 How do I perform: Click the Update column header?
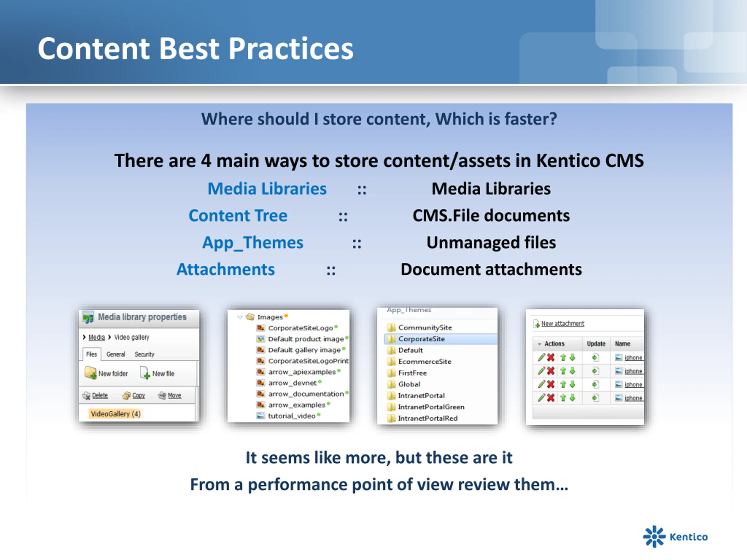pos(596,344)
